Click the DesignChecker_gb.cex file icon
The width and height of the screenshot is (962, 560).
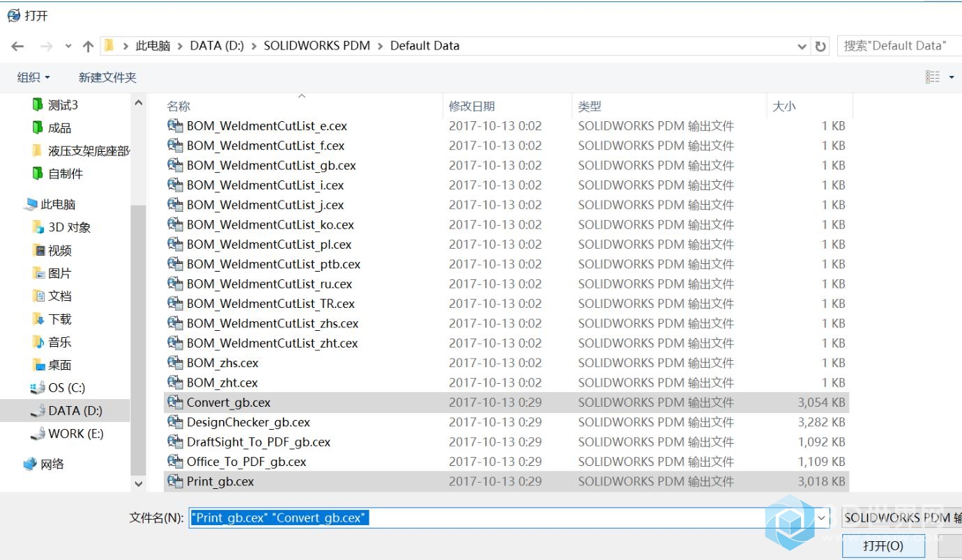(x=175, y=422)
